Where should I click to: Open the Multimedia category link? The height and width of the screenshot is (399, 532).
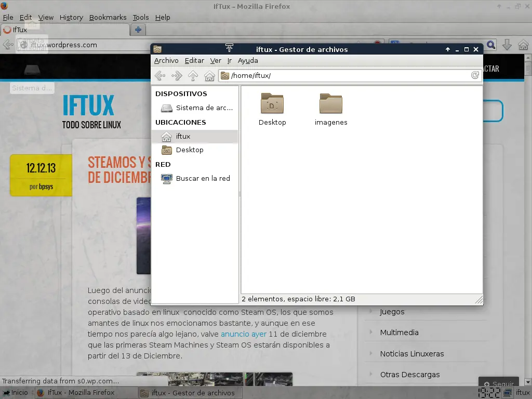pos(400,332)
